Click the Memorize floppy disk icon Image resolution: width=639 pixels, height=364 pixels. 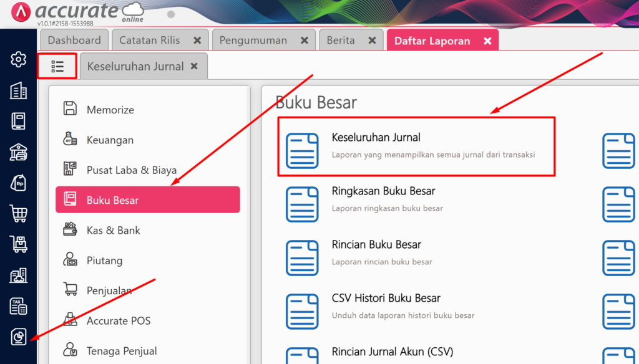70,108
